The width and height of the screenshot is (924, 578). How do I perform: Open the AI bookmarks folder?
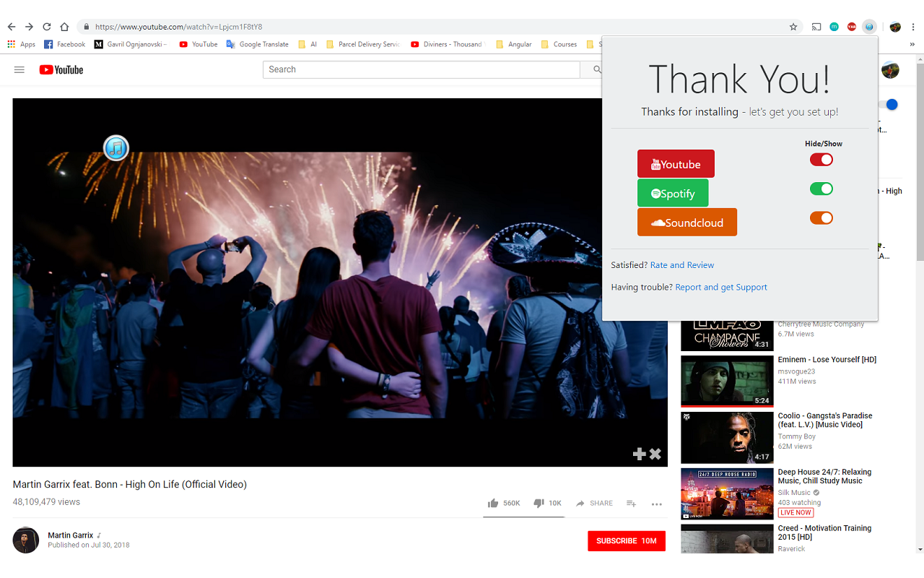click(308, 44)
